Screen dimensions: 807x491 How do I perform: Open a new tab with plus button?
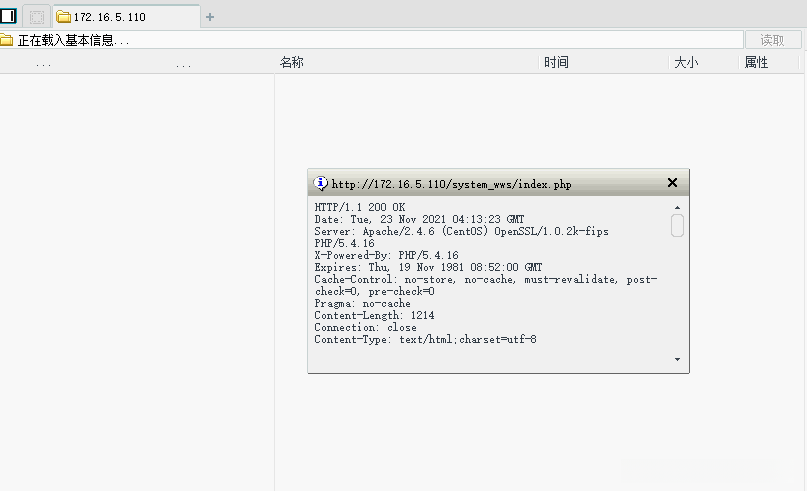pos(209,17)
